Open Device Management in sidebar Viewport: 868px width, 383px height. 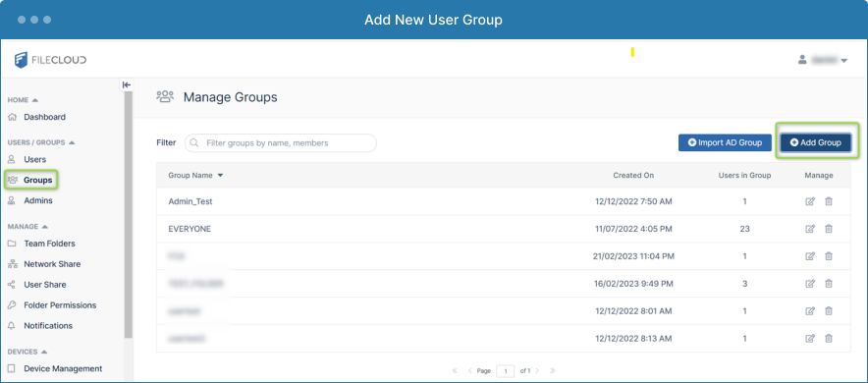[63, 368]
